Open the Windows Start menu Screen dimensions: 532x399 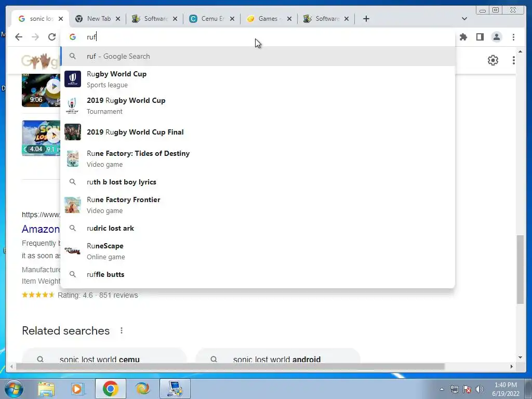[14, 389]
